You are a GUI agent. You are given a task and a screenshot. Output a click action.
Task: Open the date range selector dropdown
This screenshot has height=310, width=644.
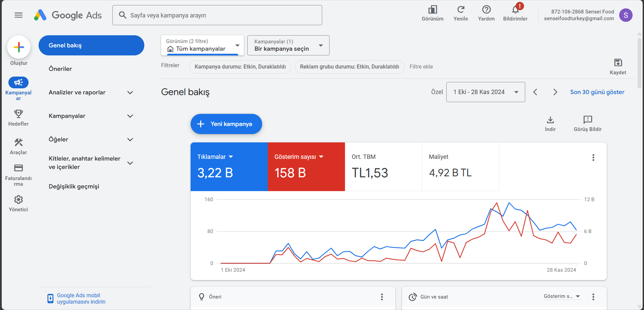485,92
